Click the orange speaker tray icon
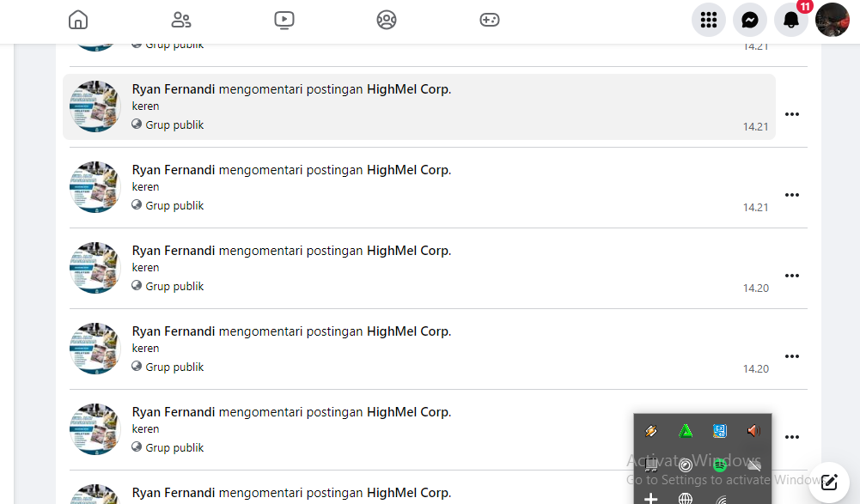This screenshot has width=860, height=504. (x=754, y=431)
